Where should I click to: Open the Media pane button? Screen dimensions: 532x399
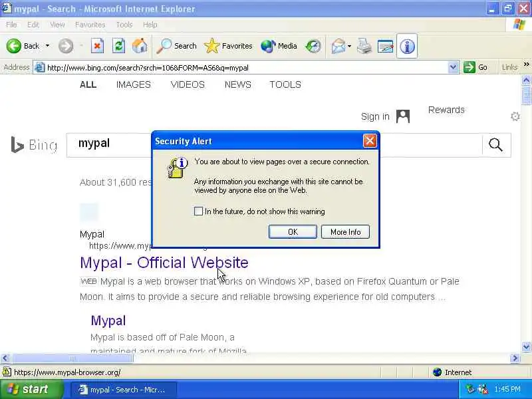coord(279,46)
